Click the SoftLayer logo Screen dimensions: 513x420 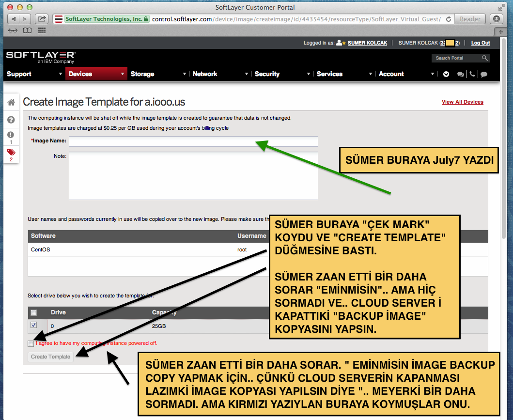pyautogui.click(x=41, y=57)
